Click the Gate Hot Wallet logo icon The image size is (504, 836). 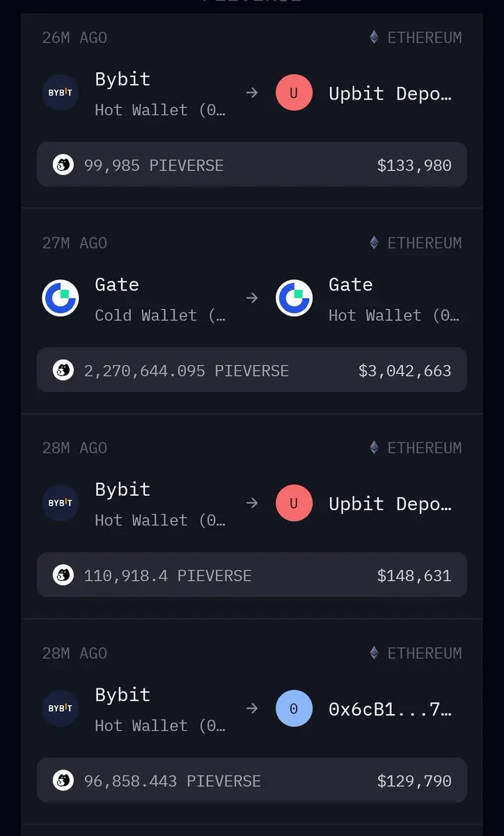click(294, 298)
